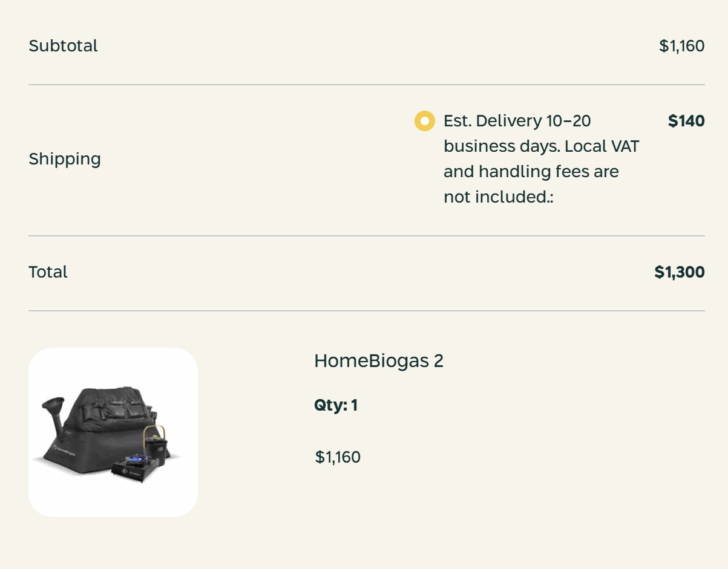
Task: Click the Subtotal label
Action: [x=63, y=46]
